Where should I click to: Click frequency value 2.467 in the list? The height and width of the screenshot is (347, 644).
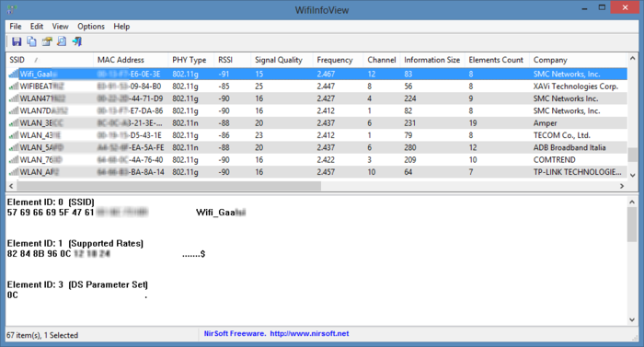(326, 74)
